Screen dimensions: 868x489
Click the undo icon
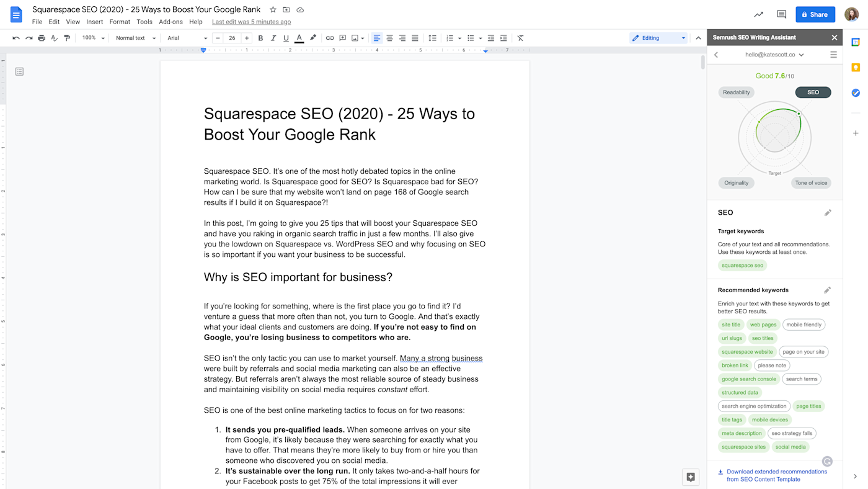point(16,38)
